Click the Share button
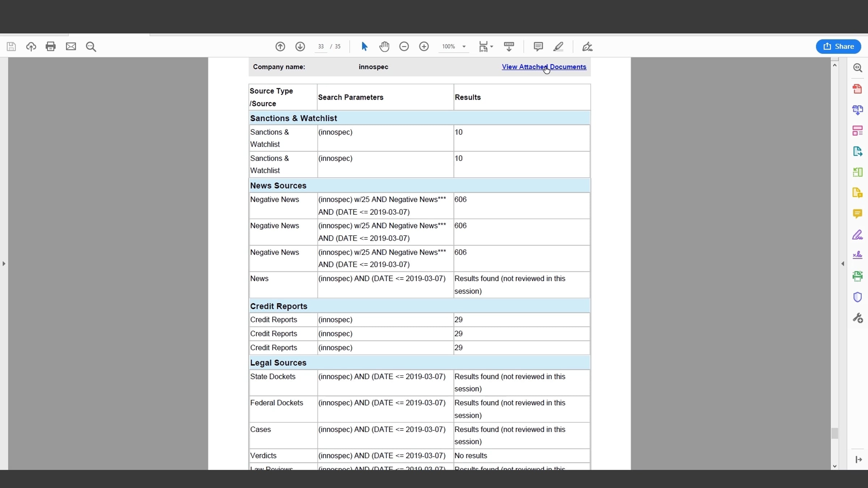 coord(838,46)
